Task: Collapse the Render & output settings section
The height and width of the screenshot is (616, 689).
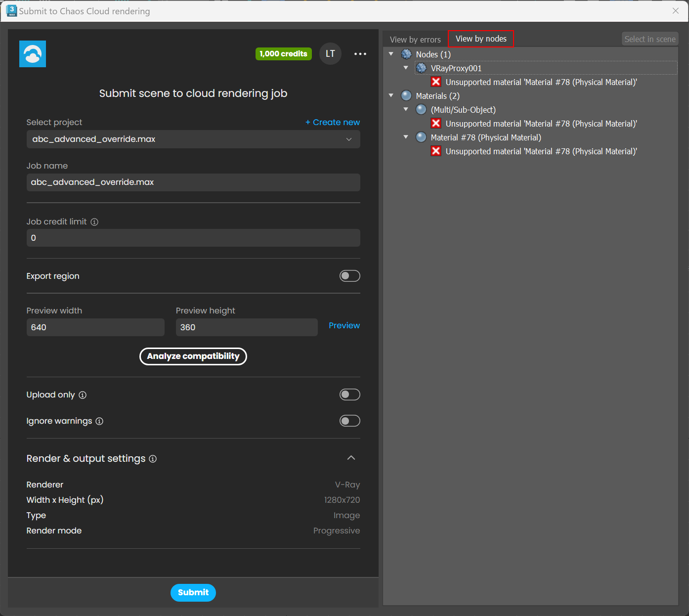Action: (x=351, y=458)
